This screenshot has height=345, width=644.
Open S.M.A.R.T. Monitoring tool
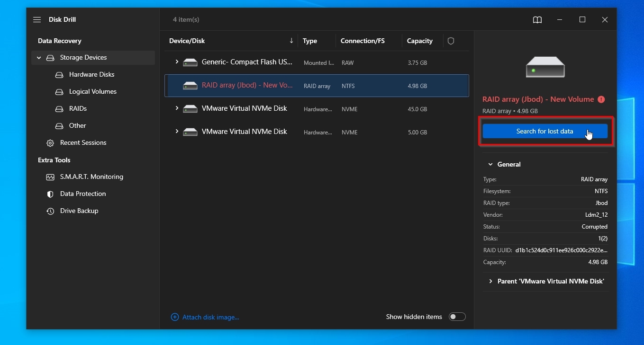pos(91,177)
